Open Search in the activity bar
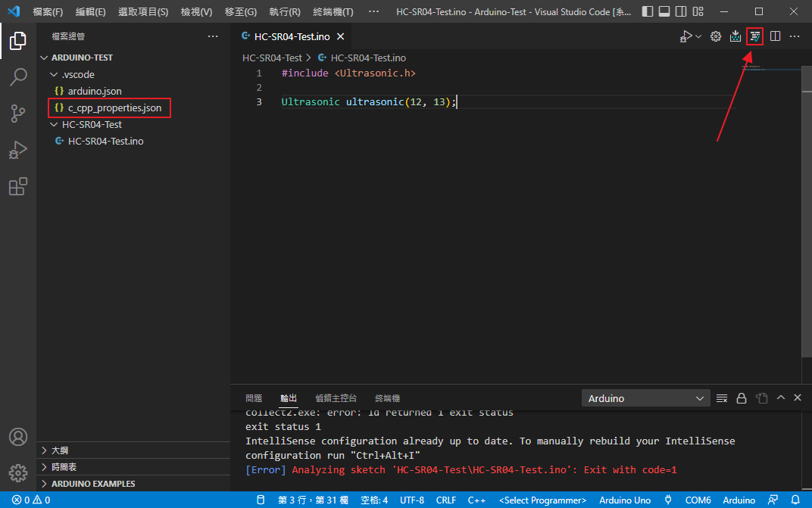Image resolution: width=812 pixels, height=508 pixels. point(18,77)
